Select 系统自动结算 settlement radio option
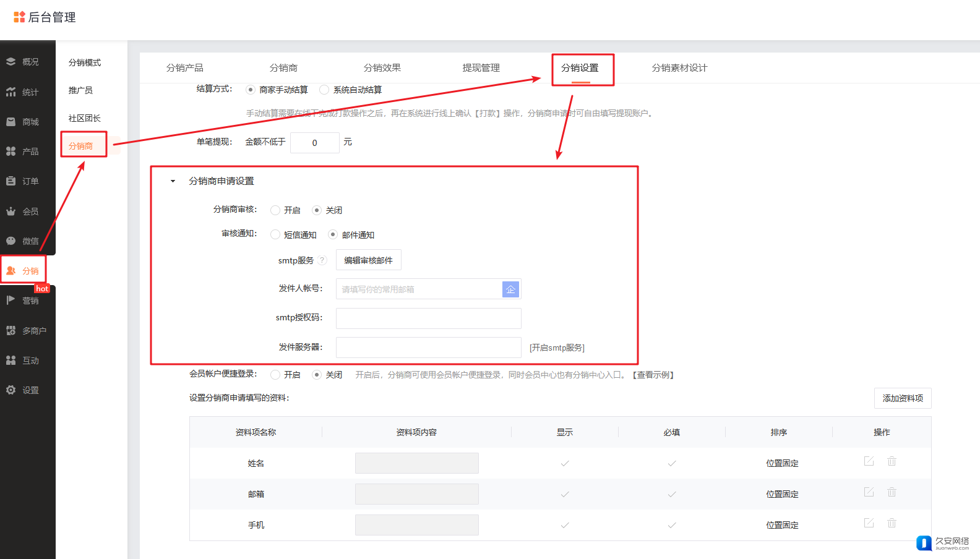Screen dimensions: 980x559 coord(324,90)
